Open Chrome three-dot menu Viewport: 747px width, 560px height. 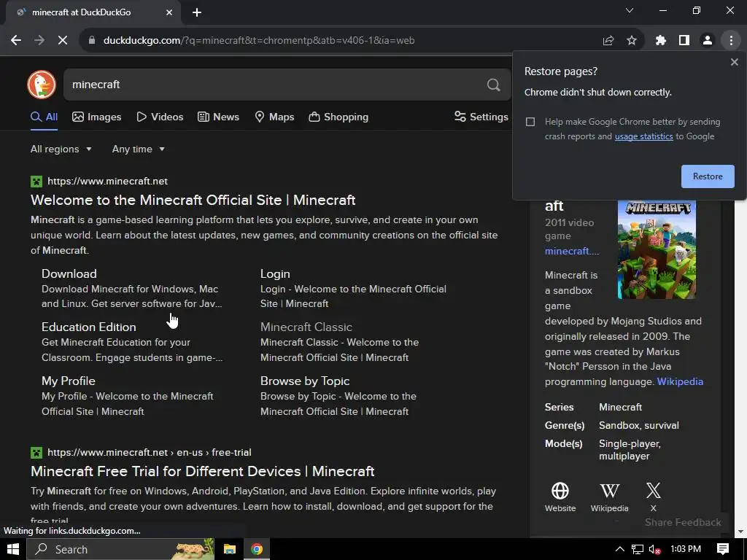731,41
